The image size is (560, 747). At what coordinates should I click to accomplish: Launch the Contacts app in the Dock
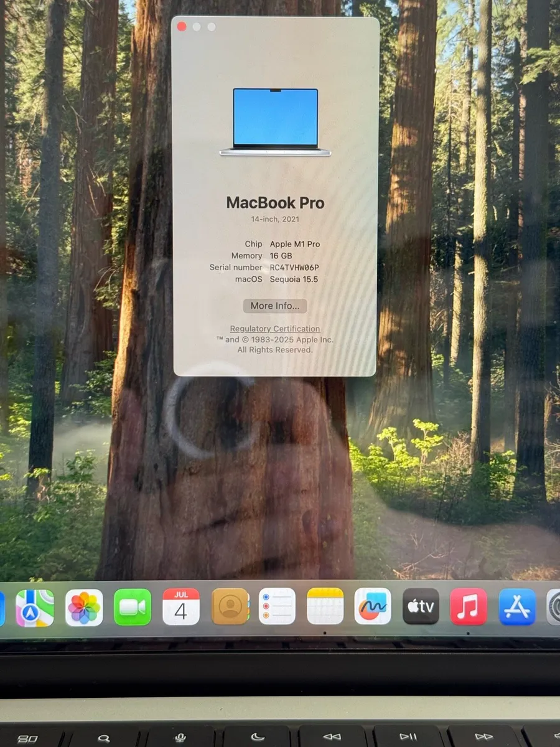(x=230, y=606)
